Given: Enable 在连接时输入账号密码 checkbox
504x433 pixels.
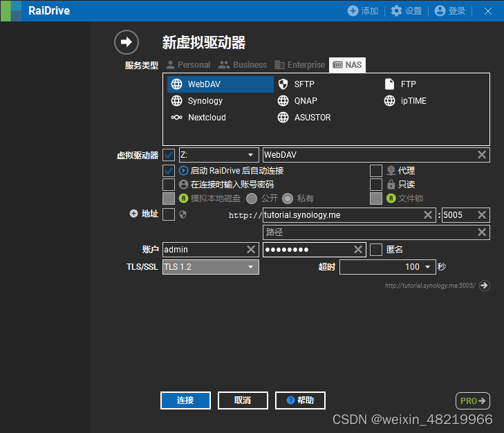Looking at the screenshot, I should tap(169, 184).
